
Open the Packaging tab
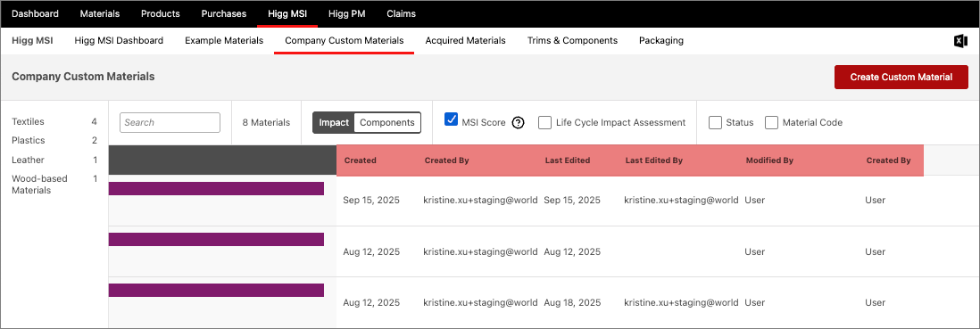point(661,41)
